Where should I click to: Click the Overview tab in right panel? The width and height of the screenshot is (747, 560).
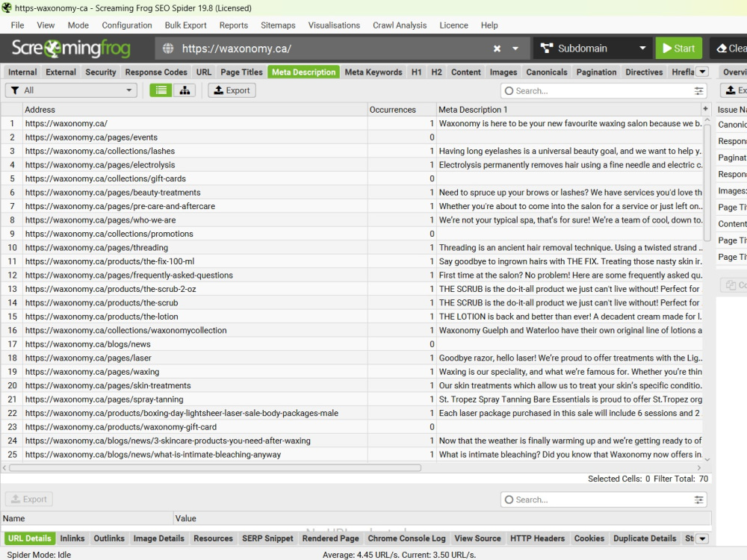point(734,72)
